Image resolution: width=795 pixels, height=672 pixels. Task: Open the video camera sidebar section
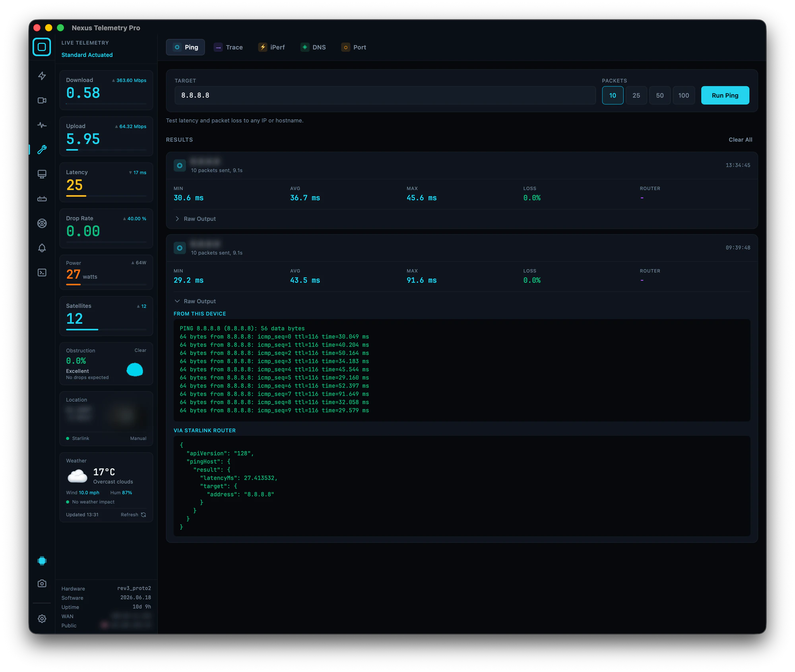(x=42, y=101)
